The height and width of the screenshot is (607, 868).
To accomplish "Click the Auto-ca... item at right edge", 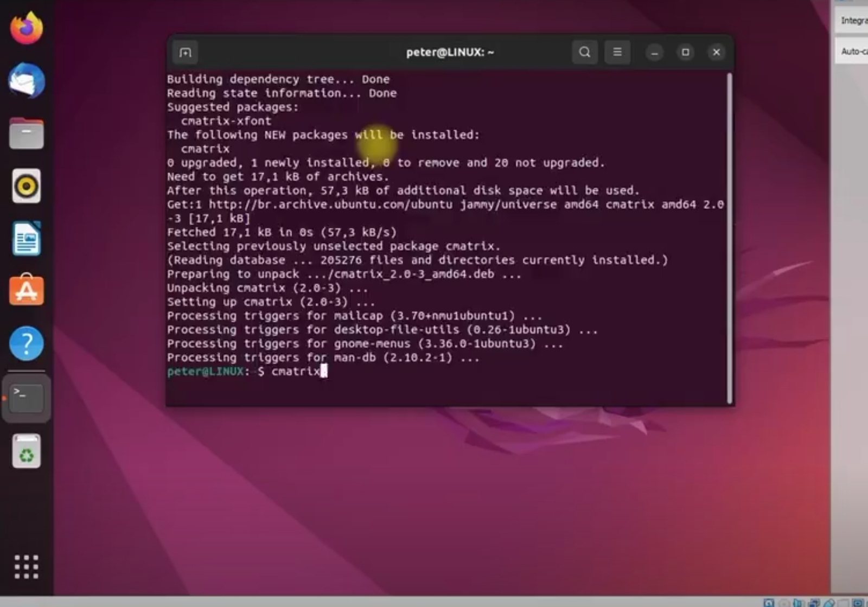I will click(x=853, y=52).
